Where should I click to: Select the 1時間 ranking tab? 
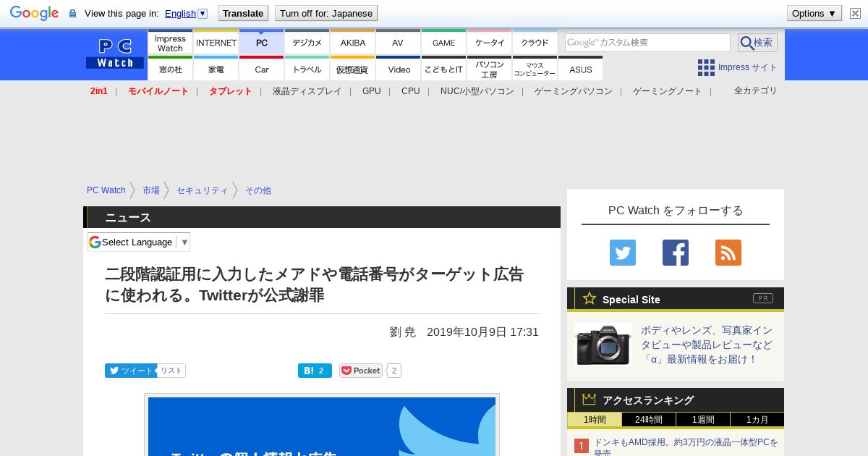tap(595, 420)
